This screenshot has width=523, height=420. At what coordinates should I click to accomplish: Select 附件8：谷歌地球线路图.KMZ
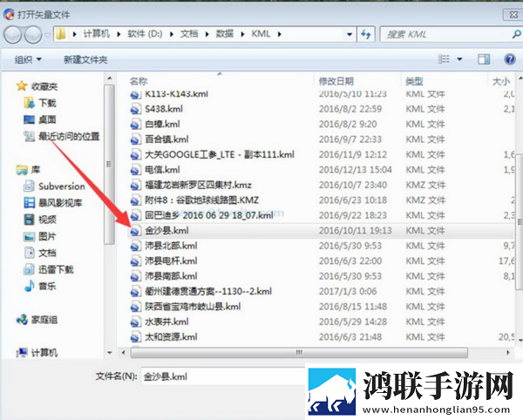(202, 200)
